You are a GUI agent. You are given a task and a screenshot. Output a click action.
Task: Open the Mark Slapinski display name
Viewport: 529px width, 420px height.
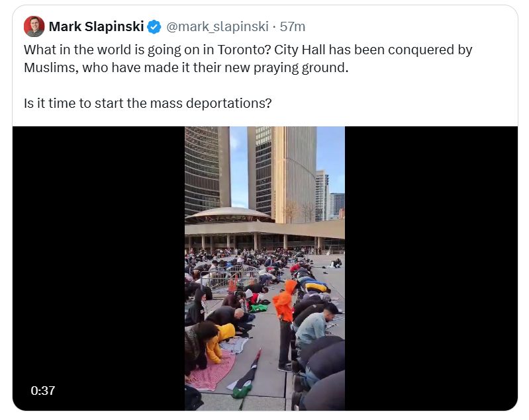96,26
